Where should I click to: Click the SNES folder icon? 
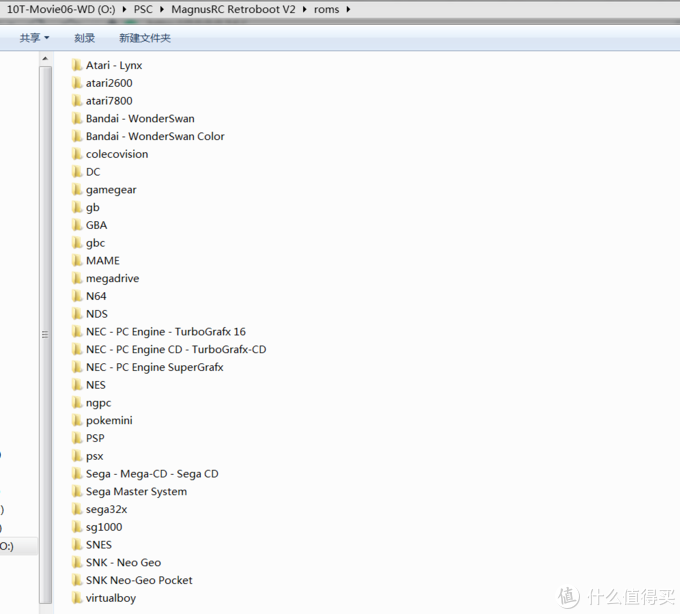coord(77,545)
